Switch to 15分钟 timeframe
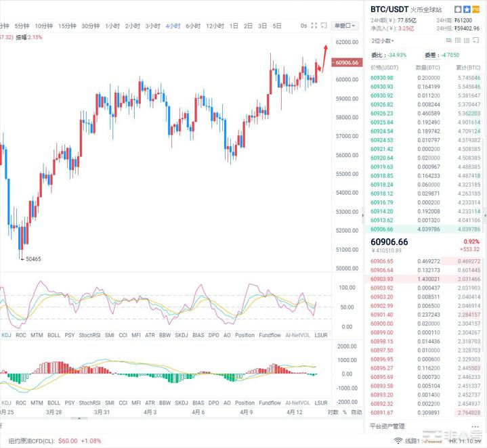 67,26
